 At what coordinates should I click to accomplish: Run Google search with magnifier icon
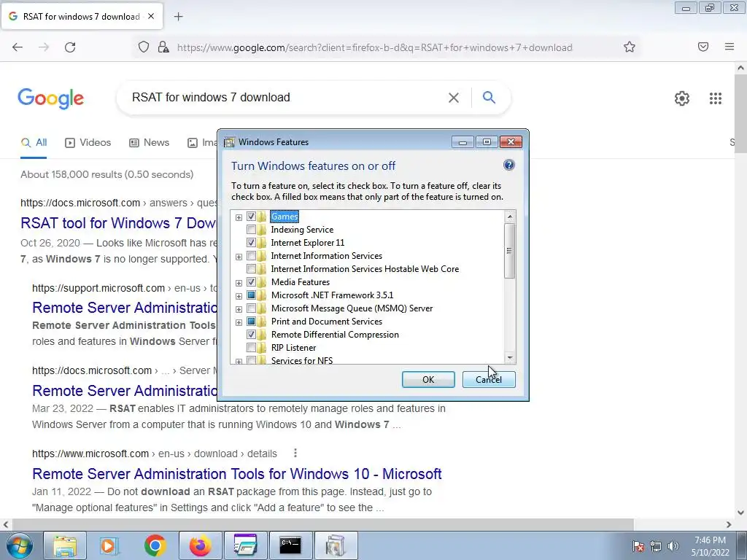pyautogui.click(x=489, y=98)
